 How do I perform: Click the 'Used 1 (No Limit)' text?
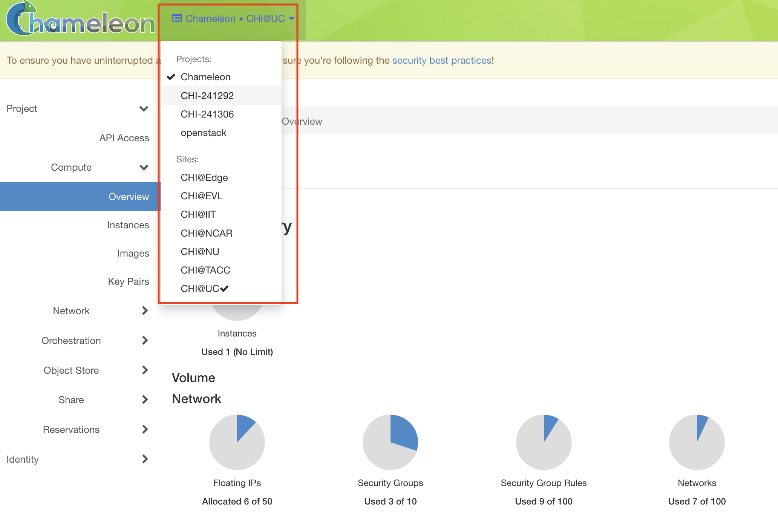click(237, 352)
